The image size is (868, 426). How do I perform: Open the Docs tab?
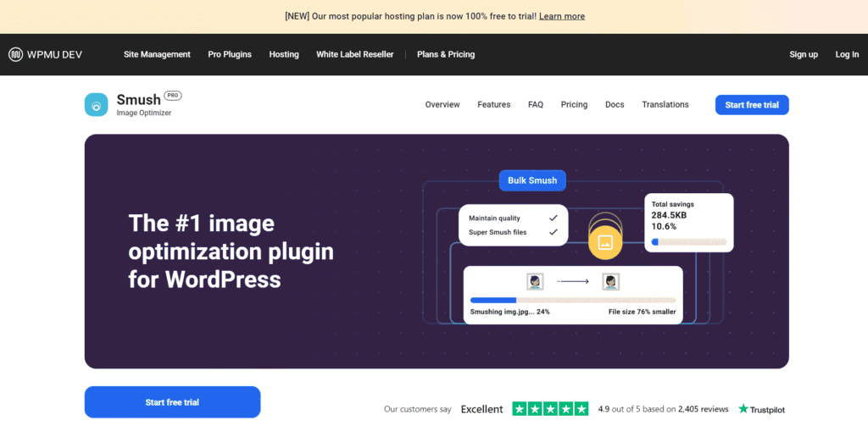[615, 104]
